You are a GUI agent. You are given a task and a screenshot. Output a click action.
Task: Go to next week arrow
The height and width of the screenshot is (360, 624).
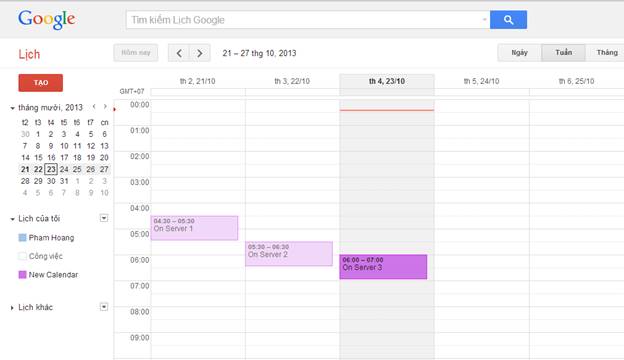[x=200, y=53]
